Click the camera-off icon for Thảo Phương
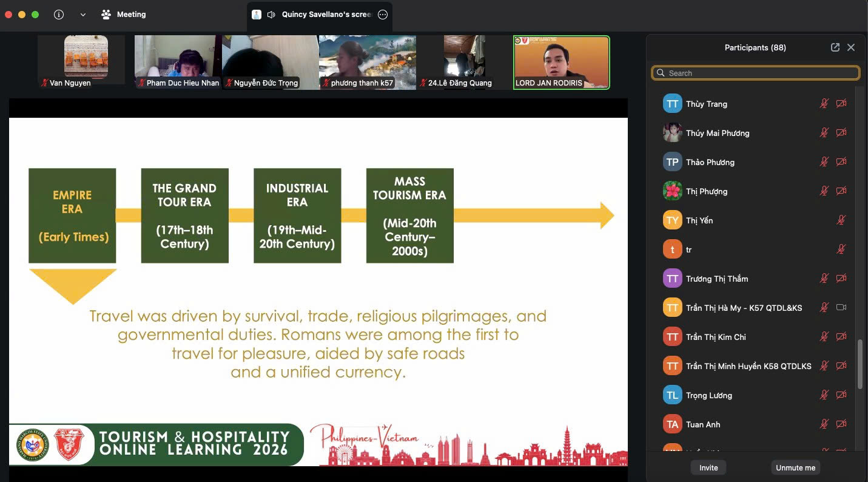The width and height of the screenshot is (868, 482). click(x=841, y=162)
